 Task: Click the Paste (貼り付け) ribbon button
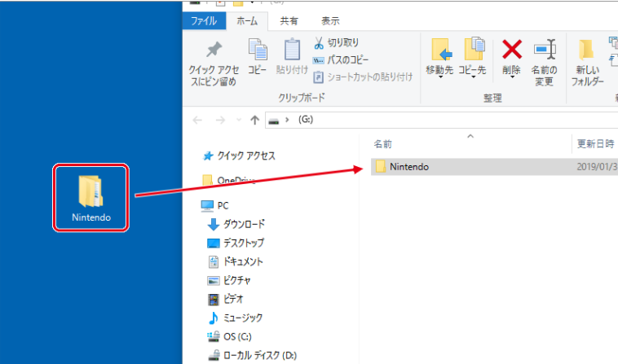(292, 56)
